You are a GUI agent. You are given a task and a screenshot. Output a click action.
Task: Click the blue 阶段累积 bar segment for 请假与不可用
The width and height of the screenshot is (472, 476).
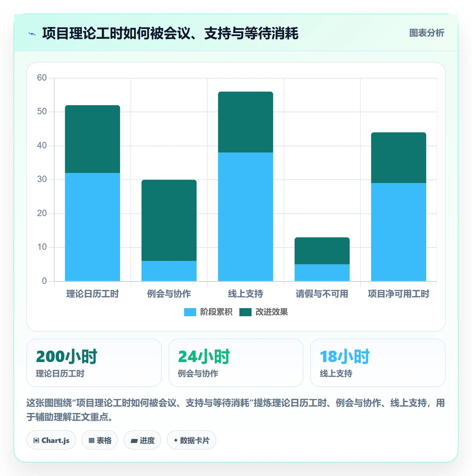[322, 273]
